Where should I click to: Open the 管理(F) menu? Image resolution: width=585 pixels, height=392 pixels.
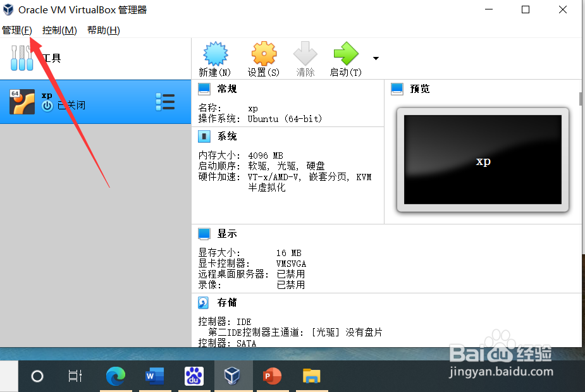[x=17, y=30]
